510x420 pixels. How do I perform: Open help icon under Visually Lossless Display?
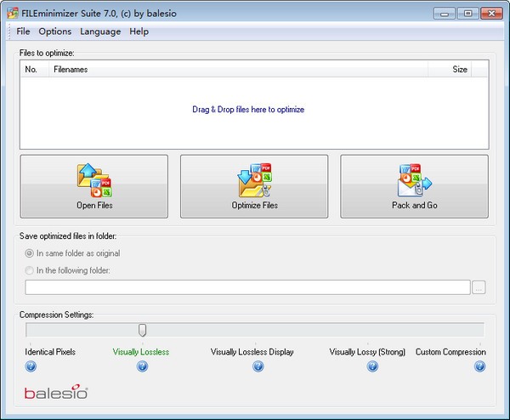coord(258,366)
